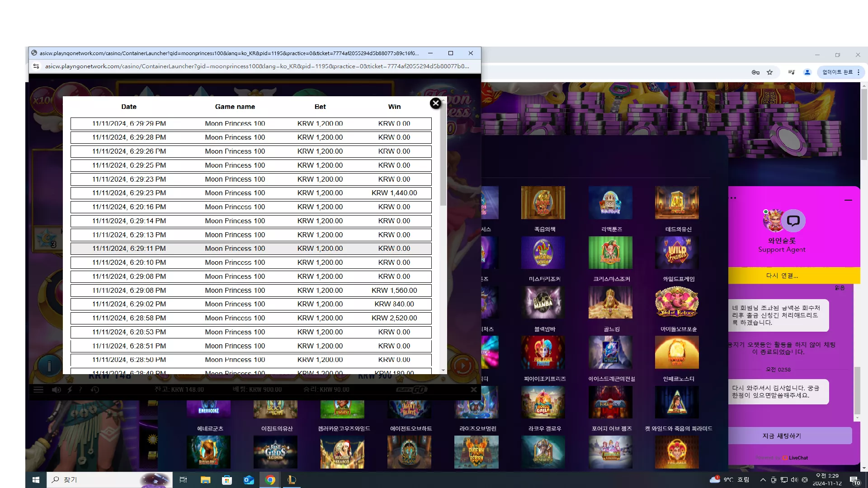Launch the 이집트의유산 game
Screen dimensions: 868x488
275,409
